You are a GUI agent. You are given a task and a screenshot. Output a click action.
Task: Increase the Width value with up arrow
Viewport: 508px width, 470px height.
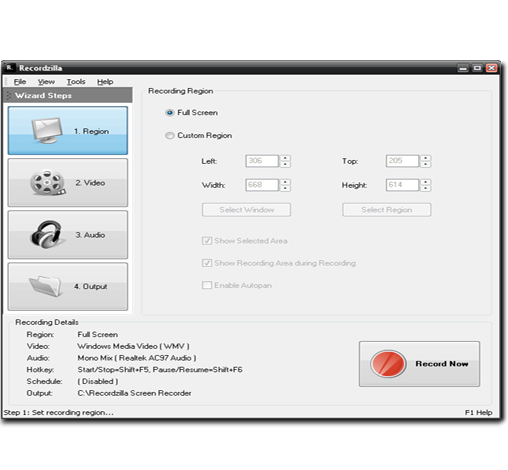[285, 182]
